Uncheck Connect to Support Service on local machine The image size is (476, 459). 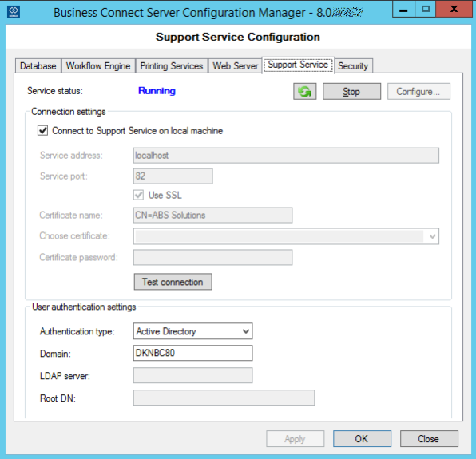click(x=43, y=130)
